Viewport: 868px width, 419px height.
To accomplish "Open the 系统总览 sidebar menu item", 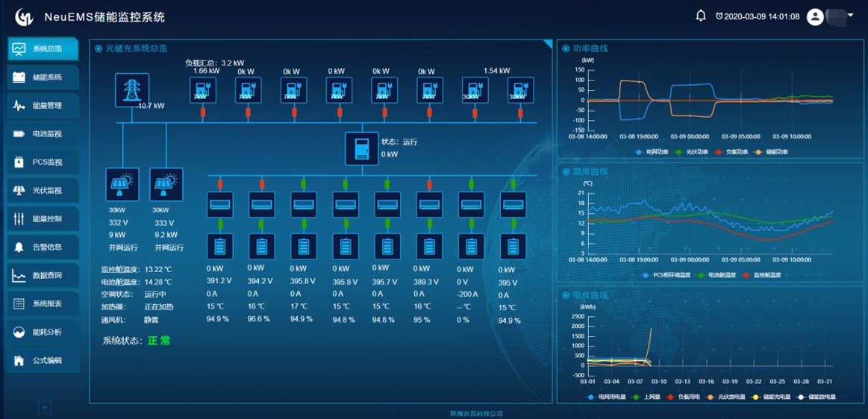I will click(x=43, y=48).
